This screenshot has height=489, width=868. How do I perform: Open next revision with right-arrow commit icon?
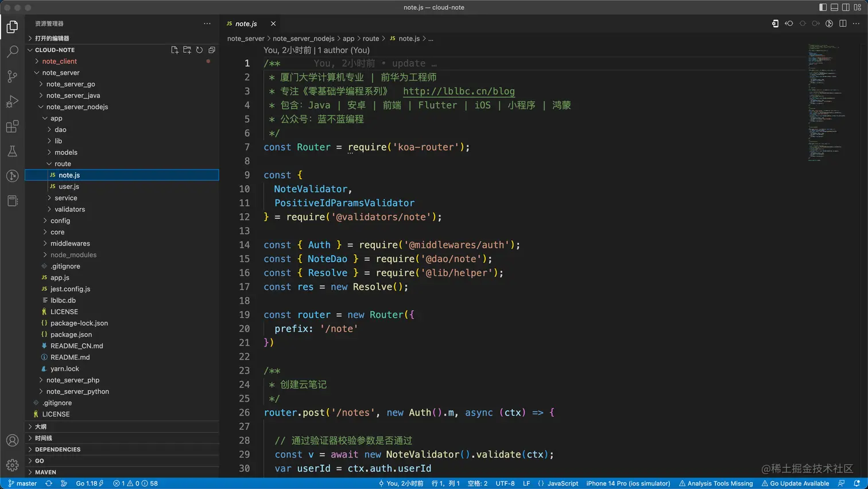(x=816, y=24)
